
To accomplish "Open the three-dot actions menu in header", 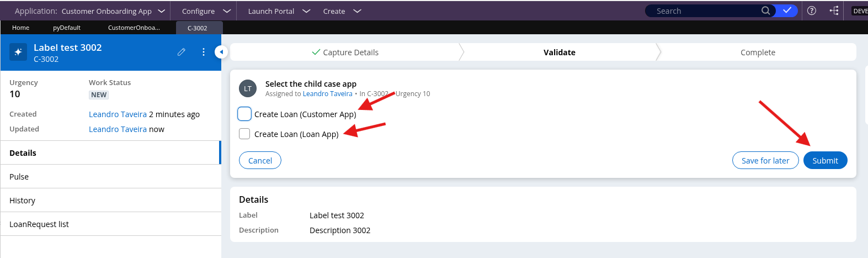I will (x=204, y=52).
